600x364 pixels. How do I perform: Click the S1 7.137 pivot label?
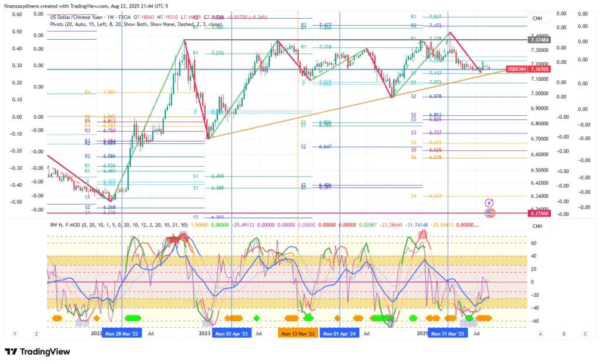point(427,73)
